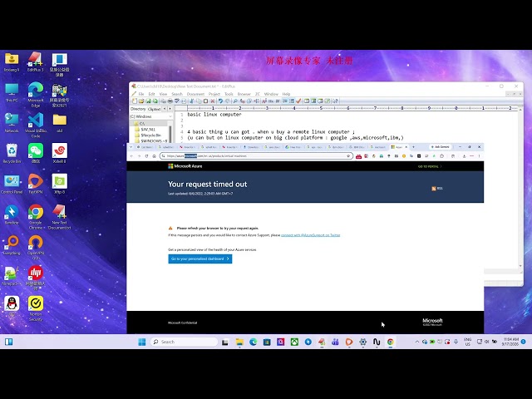Open the Document menu in EditPlus
532x399 pixels.
tap(196, 94)
